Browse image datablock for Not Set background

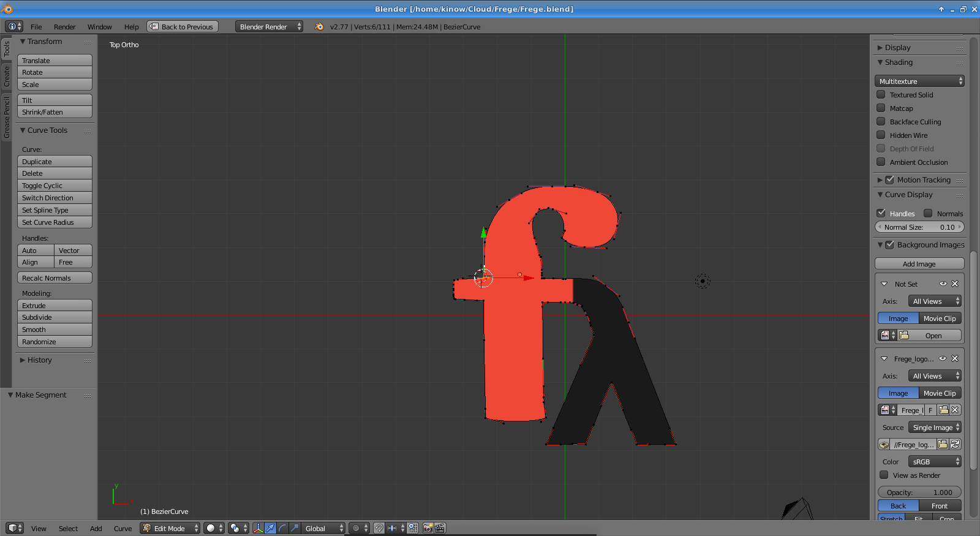click(x=888, y=335)
